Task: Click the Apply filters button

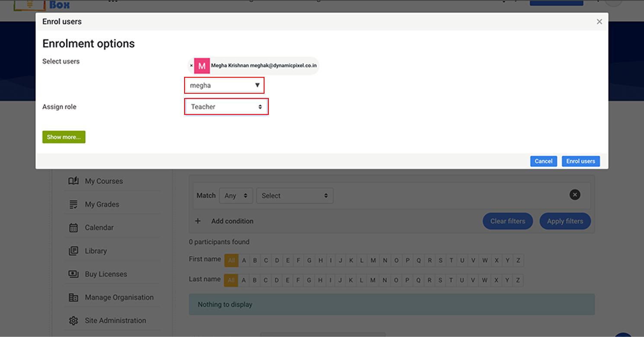Action: (x=565, y=221)
